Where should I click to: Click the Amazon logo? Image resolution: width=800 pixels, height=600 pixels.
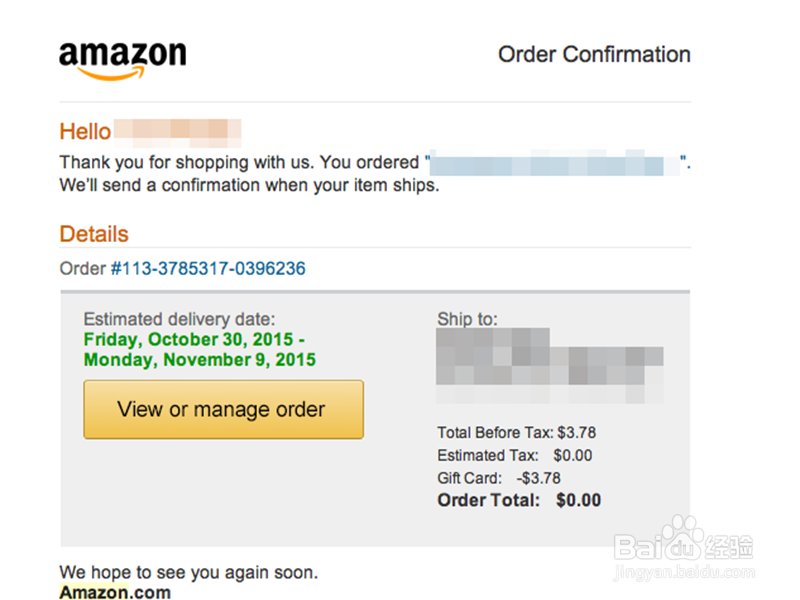(122, 61)
